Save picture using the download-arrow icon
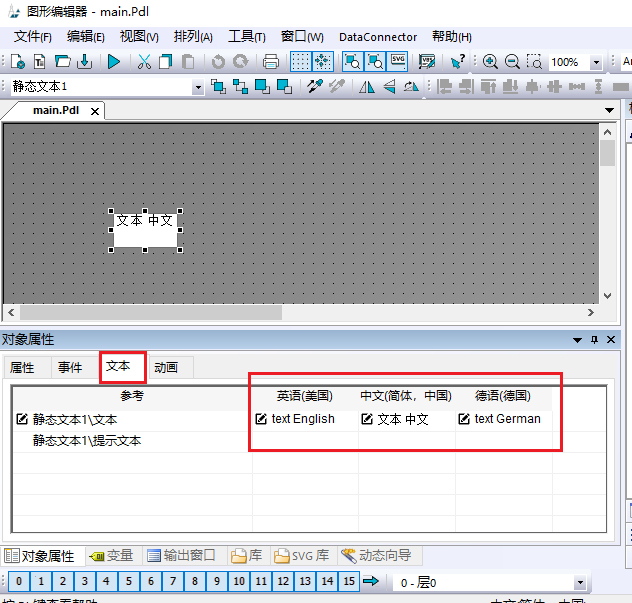Image resolution: width=632 pixels, height=603 pixels. pyautogui.click(x=85, y=62)
